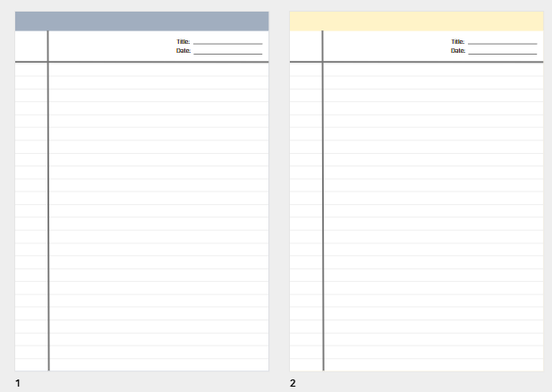
Task: Click the Date line on page 2
Action: pos(503,54)
